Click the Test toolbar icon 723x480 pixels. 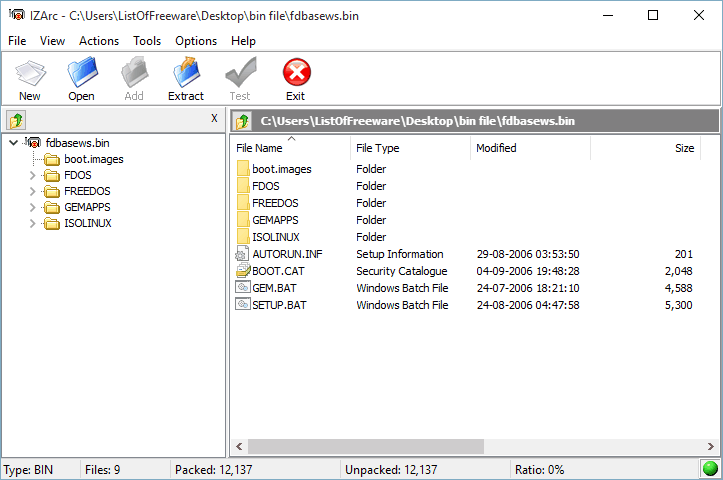pyautogui.click(x=241, y=72)
